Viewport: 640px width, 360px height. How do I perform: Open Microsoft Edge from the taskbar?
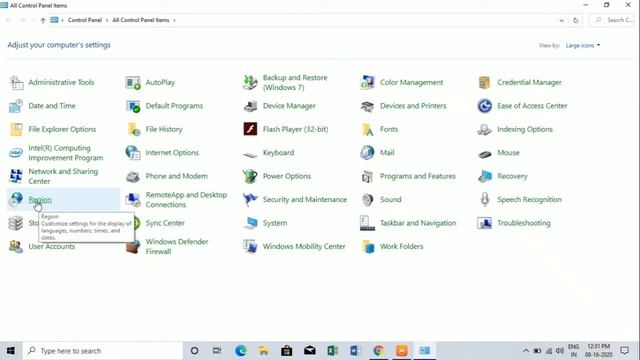click(241, 351)
